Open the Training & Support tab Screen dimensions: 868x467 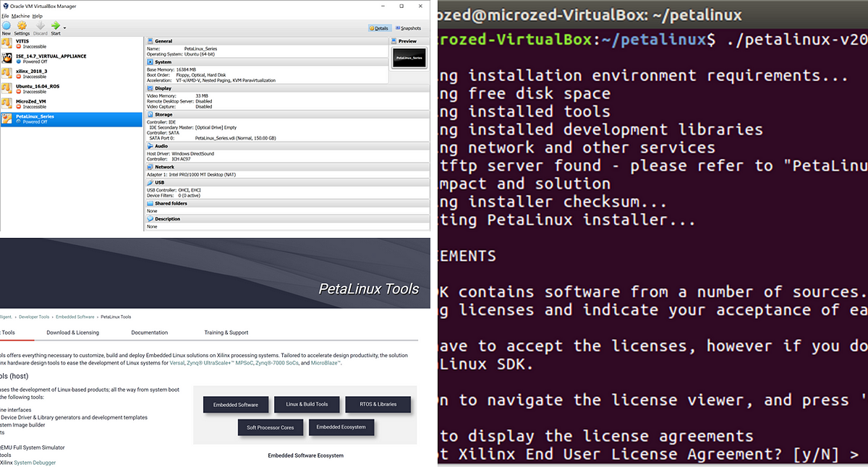[x=226, y=333]
